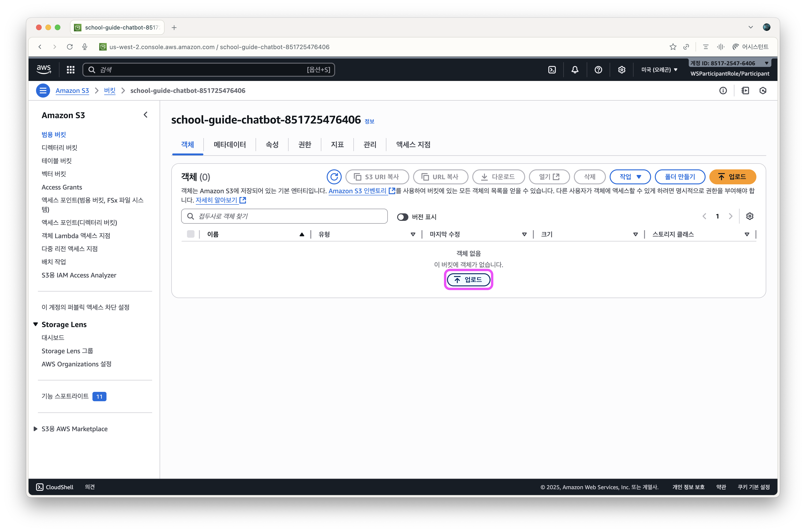This screenshot has height=532, width=806.
Task: Open the AWS services grid menu
Action: pos(71,69)
